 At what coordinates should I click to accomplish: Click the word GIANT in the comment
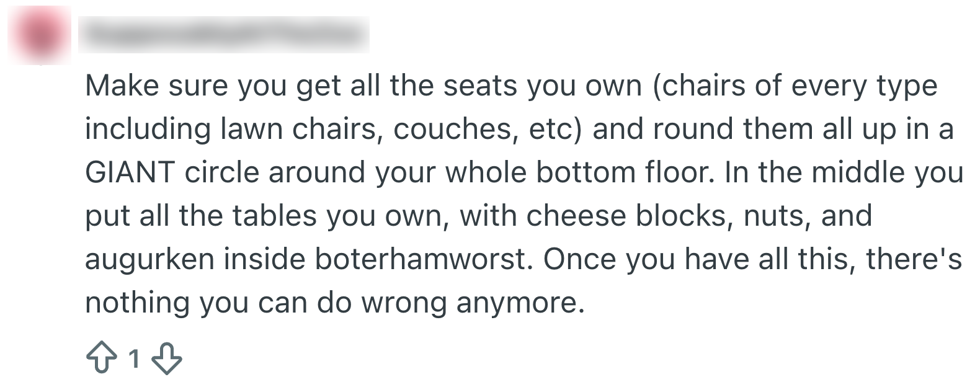tap(129, 172)
